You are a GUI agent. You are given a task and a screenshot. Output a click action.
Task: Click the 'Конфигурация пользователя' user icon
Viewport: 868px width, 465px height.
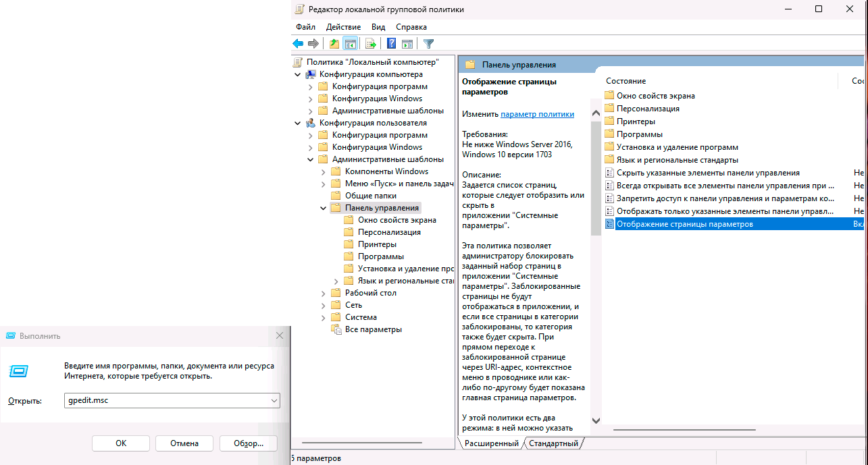click(x=311, y=123)
